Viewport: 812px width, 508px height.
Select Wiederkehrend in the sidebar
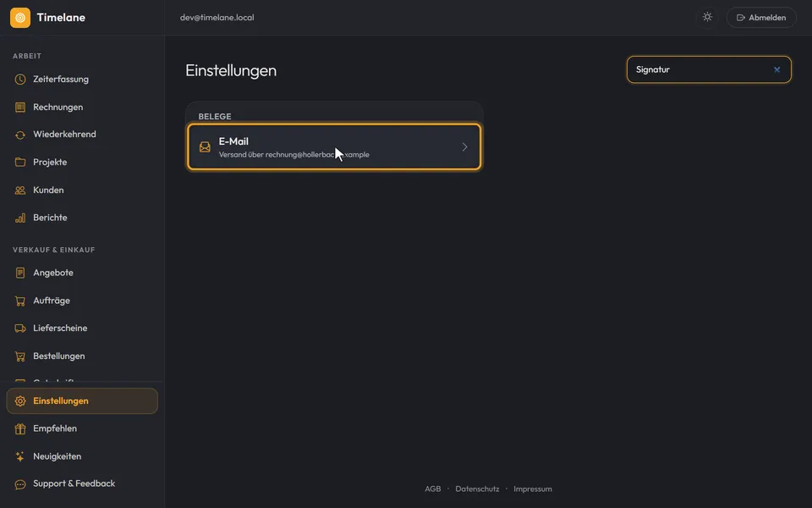[x=82, y=135]
